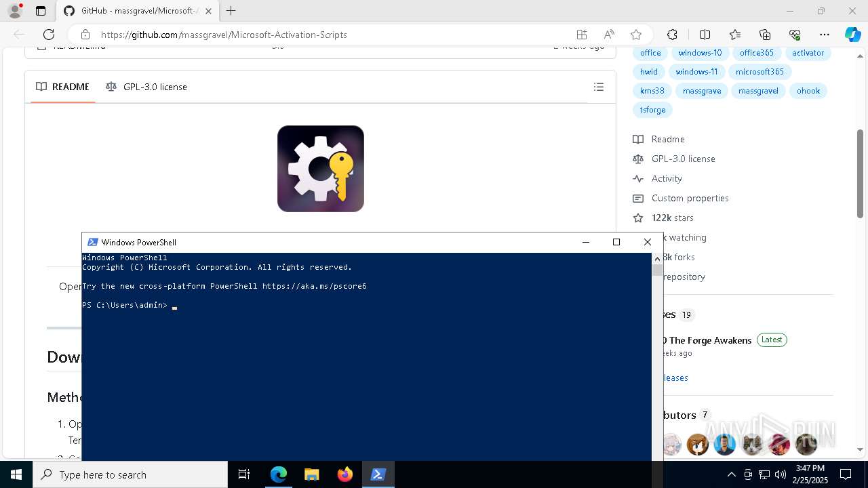Select the tsforge topic tag

[x=653, y=110]
